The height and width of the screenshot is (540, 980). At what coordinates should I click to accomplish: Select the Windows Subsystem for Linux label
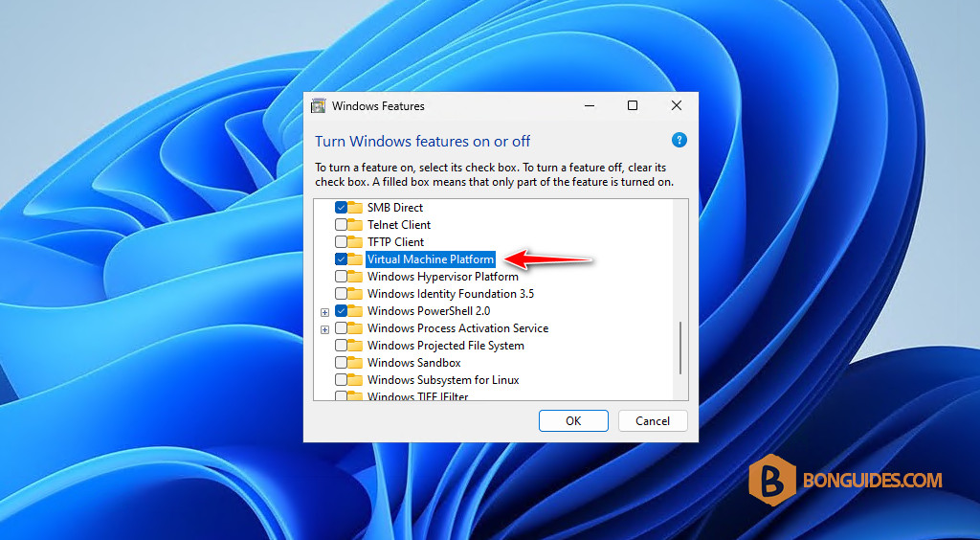pyautogui.click(x=443, y=380)
